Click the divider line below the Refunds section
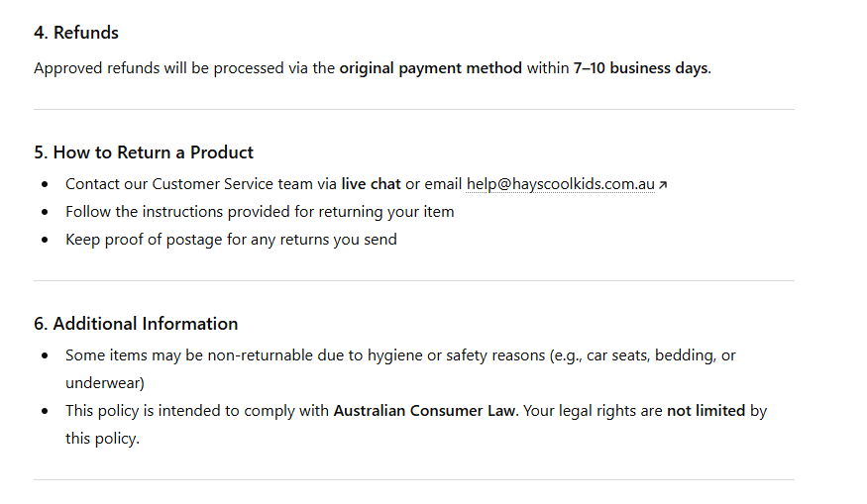This screenshot has height=504, width=867. pos(413,109)
